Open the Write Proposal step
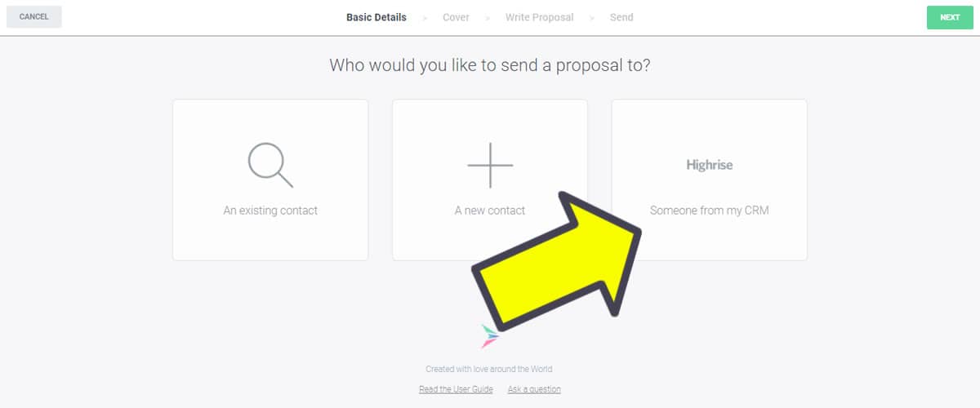The image size is (980, 408). 539,17
